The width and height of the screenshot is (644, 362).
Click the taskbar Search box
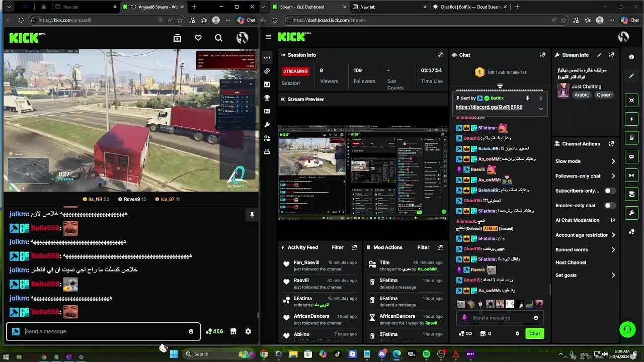(218, 354)
